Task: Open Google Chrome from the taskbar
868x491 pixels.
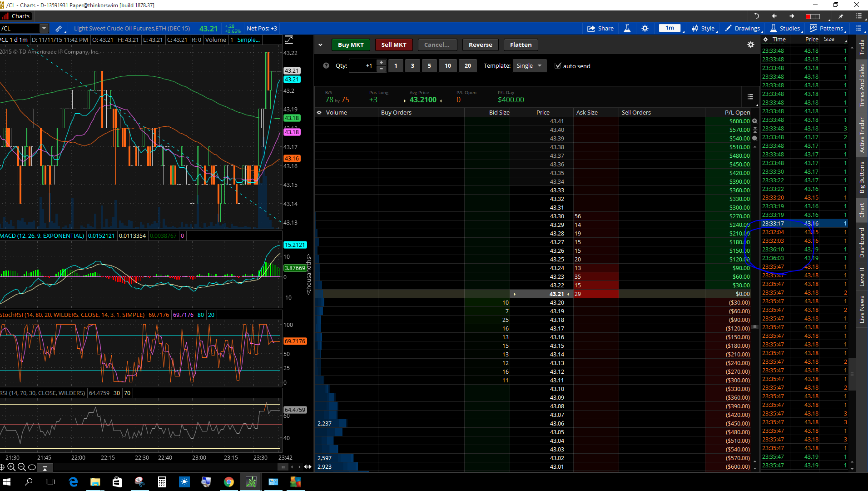Action: [x=228, y=482]
